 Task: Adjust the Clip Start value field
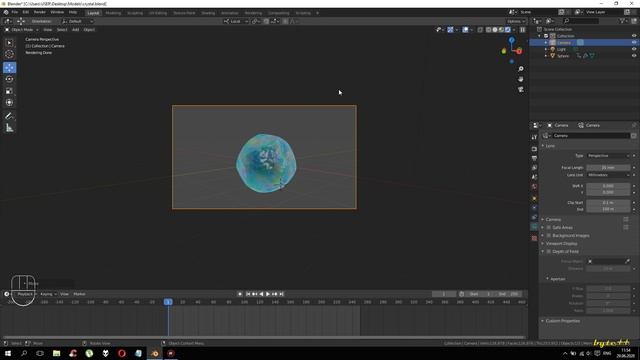click(x=608, y=202)
